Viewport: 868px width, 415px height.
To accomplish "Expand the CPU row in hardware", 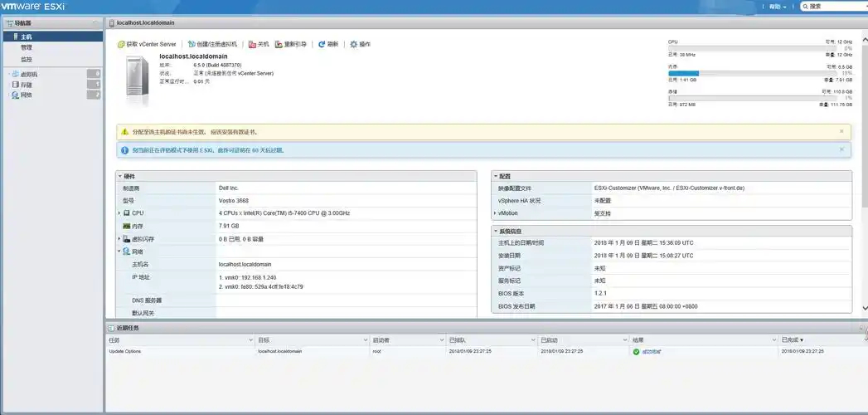I will click(x=119, y=213).
